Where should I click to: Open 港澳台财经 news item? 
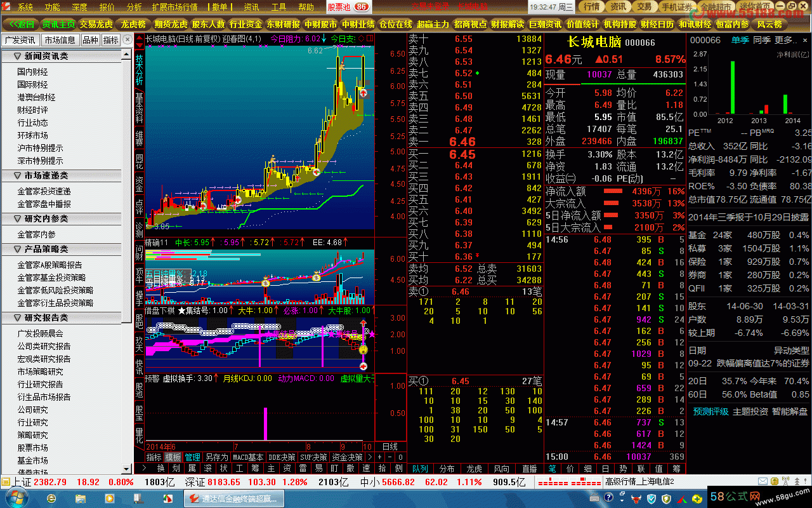(37, 97)
